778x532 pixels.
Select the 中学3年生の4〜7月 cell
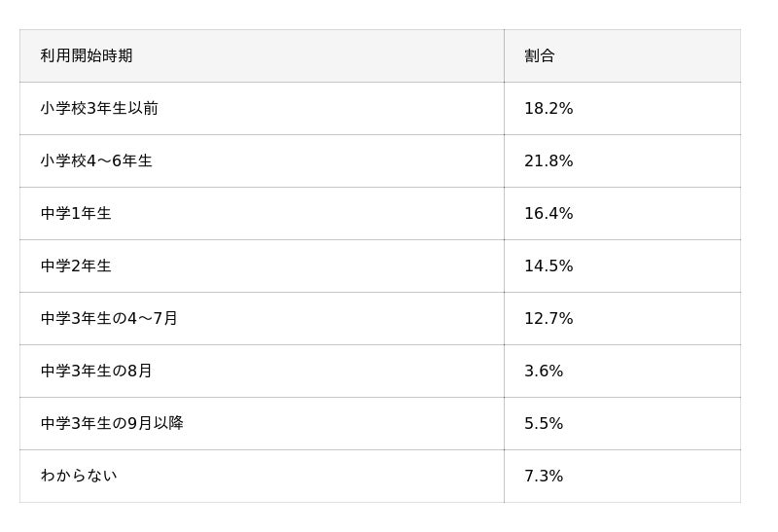coord(109,319)
